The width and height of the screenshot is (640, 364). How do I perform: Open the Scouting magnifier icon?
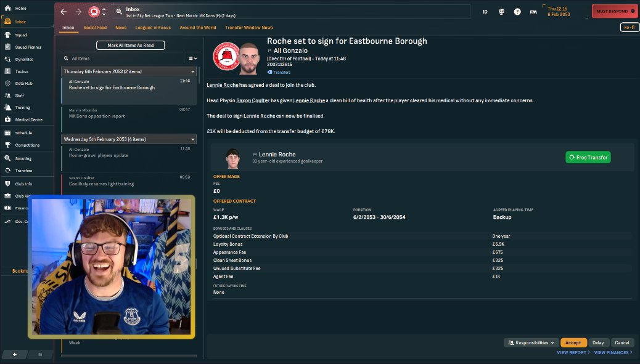8,158
